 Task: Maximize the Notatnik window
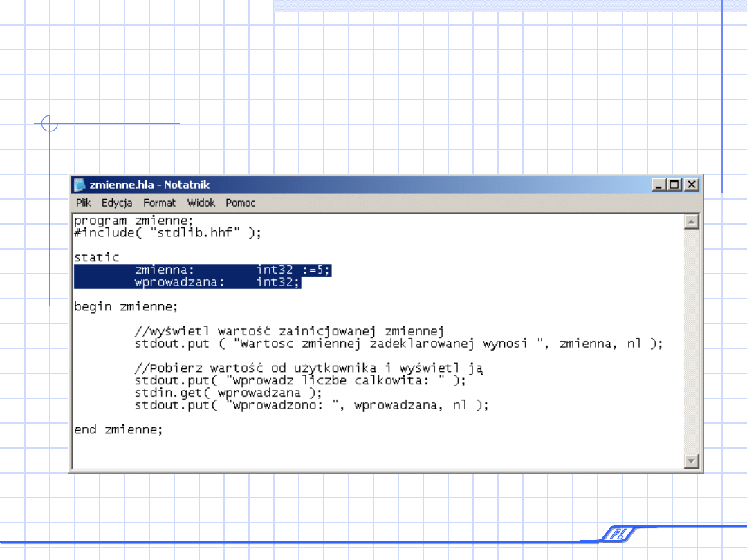[674, 185]
